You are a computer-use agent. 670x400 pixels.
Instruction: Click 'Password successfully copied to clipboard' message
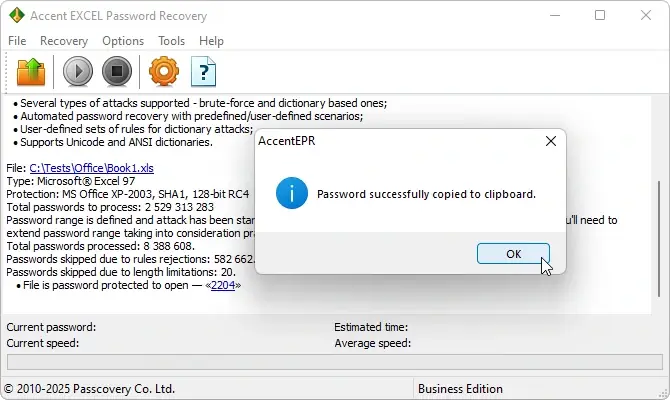[426, 194]
